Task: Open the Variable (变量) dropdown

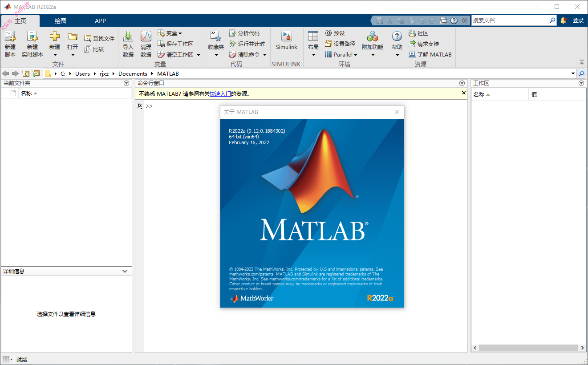Action: (x=170, y=33)
